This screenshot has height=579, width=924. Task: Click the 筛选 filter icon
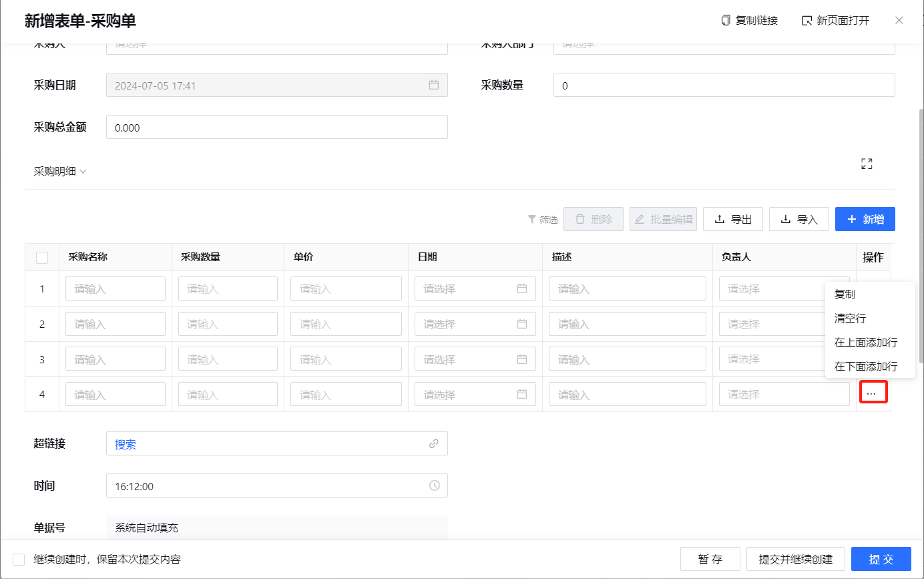pyautogui.click(x=532, y=219)
